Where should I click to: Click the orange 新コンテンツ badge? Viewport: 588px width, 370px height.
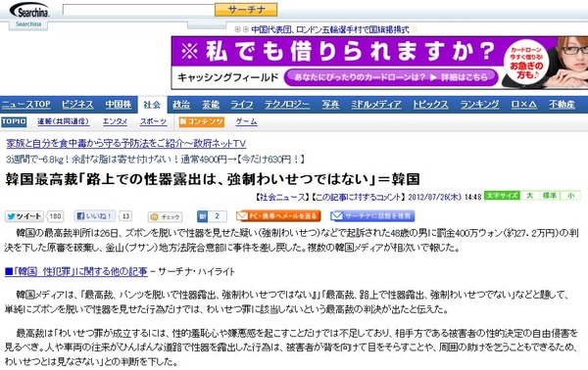[x=201, y=121]
